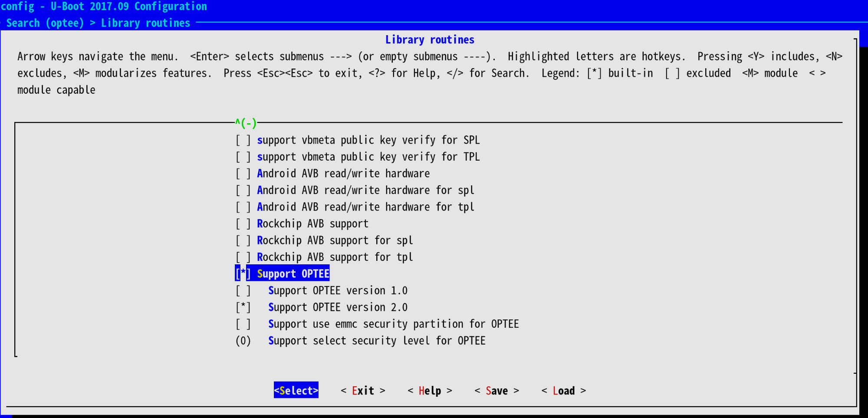Viewport: 868px width, 418px height.
Task: Click the centered 'Library routines' dialog title
Action: (430, 40)
